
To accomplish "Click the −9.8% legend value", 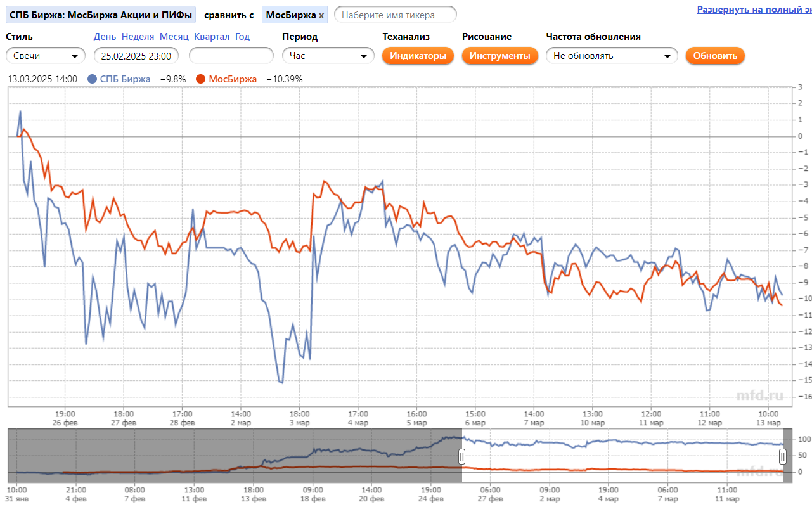I will point(172,79).
